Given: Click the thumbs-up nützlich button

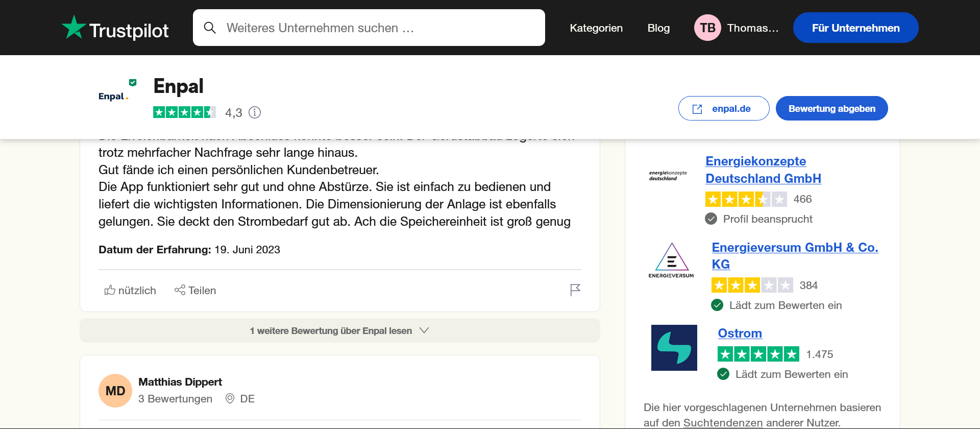Looking at the screenshot, I should click(x=130, y=290).
